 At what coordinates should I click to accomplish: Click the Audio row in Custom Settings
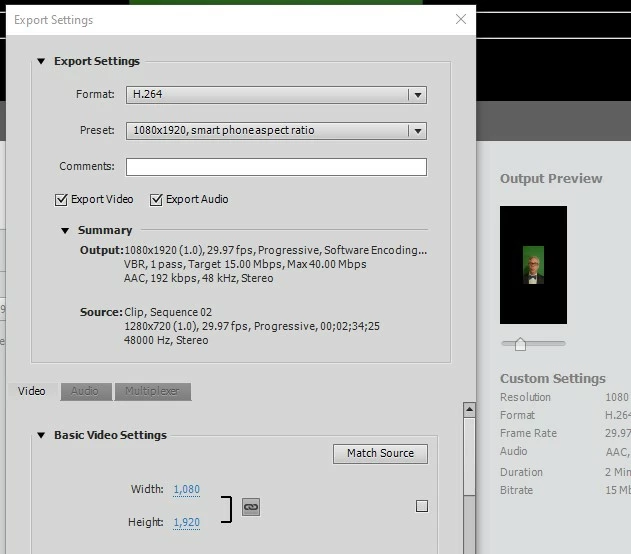(565, 451)
